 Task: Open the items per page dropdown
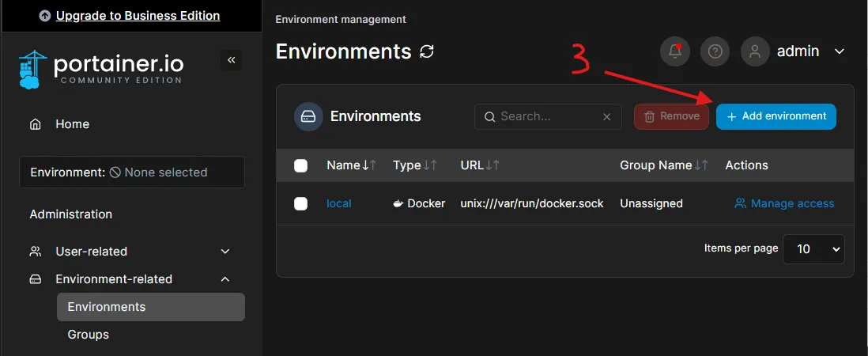pyautogui.click(x=813, y=248)
